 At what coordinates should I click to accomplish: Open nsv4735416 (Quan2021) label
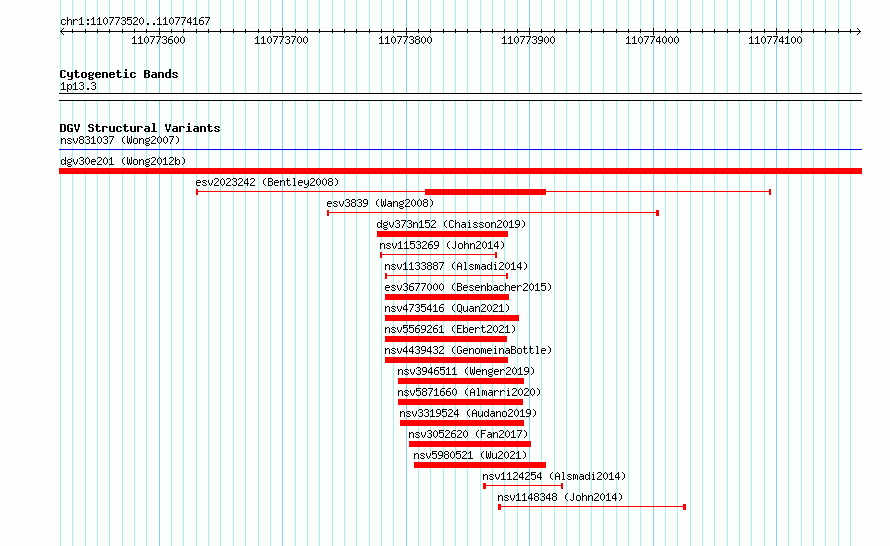tap(447, 308)
